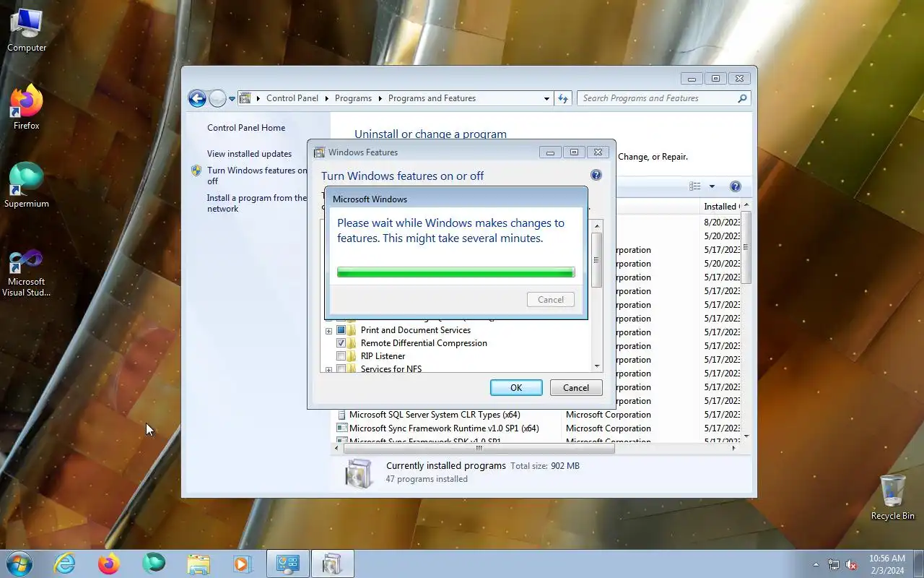The height and width of the screenshot is (578, 924).
Task: Switch to the Control Panel taskbar button
Action: click(288, 564)
